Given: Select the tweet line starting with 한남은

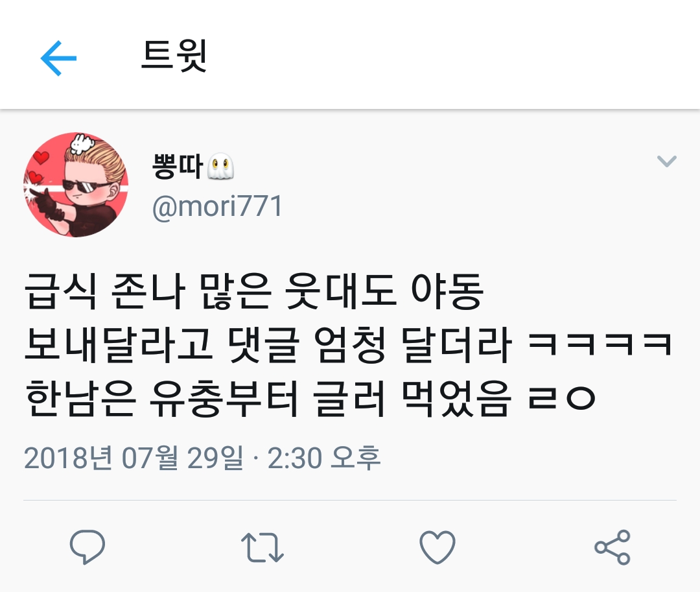Looking at the screenshot, I should pos(310,398).
